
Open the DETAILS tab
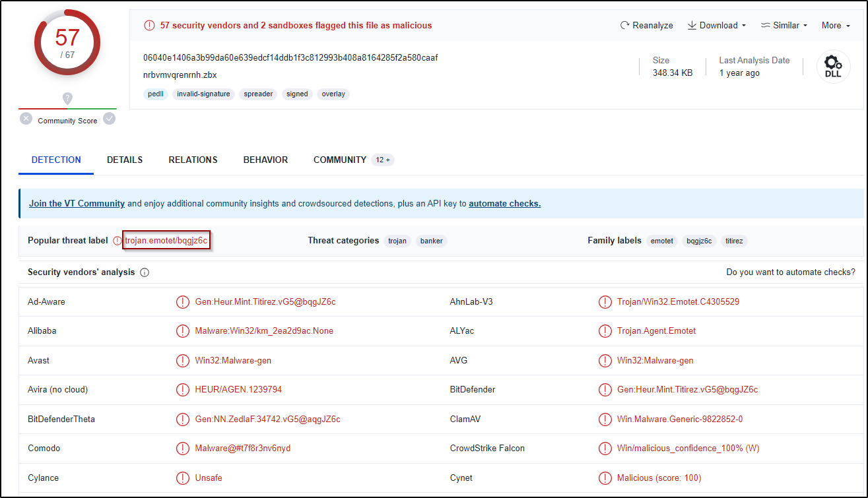coord(125,160)
